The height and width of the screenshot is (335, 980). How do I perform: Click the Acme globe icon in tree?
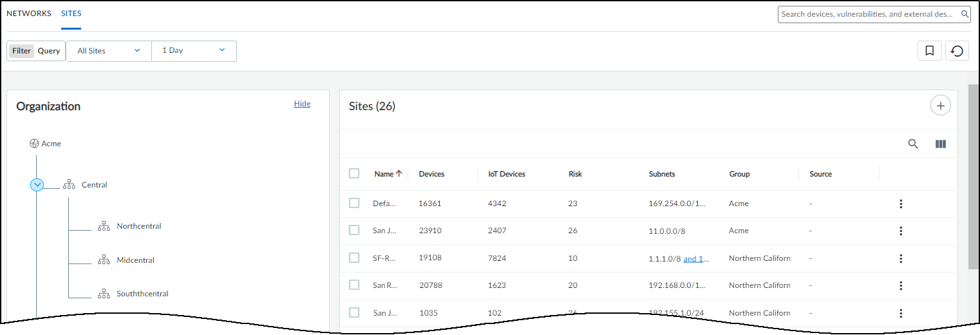[34, 144]
